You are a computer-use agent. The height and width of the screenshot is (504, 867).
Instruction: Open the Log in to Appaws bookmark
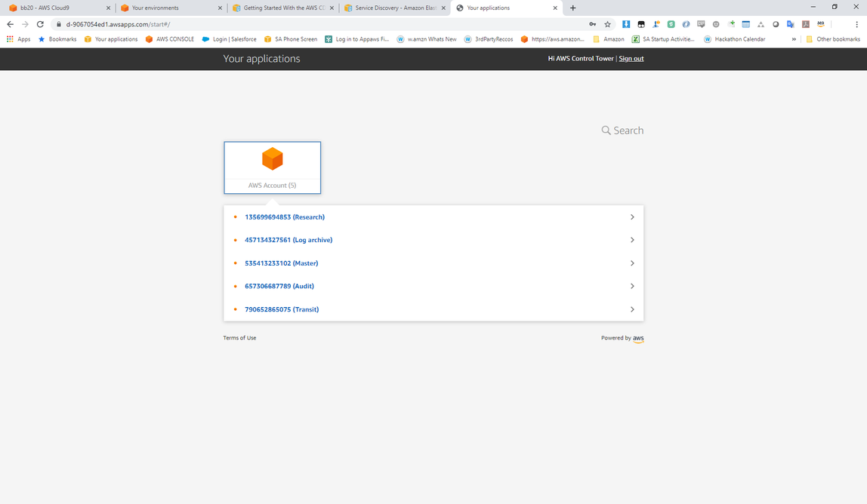[356, 39]
